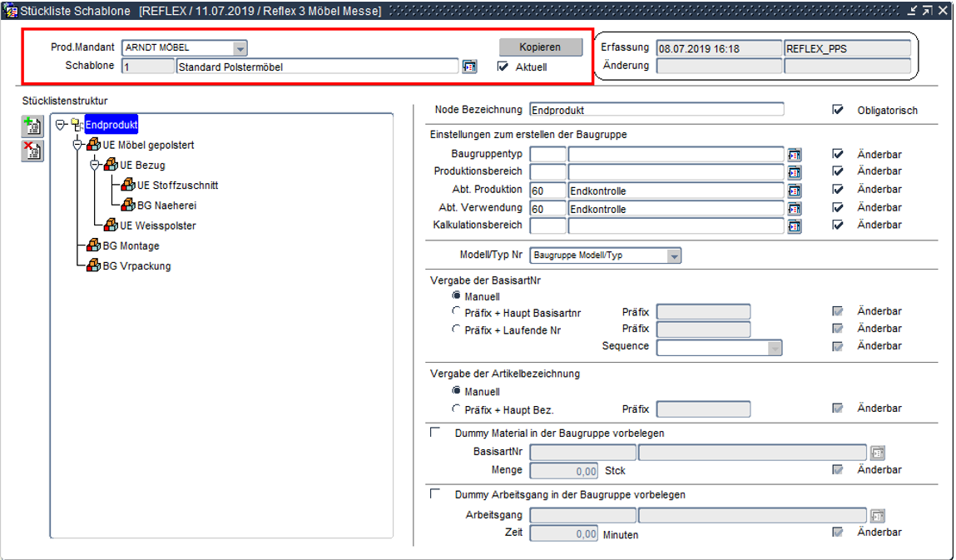Open lookup list for Abt. Verwendung
956x560 pixels.
pyautogui.click(x=795, y=209)
